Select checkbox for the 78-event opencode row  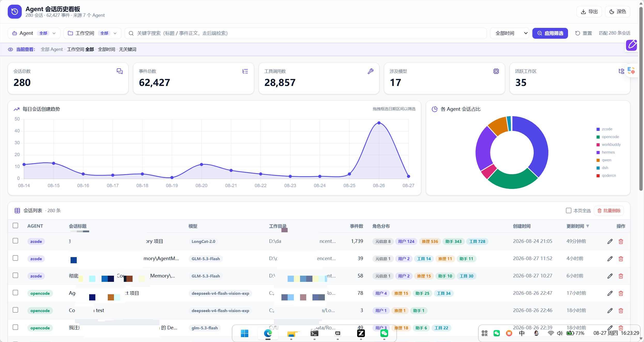pos(16,293)
